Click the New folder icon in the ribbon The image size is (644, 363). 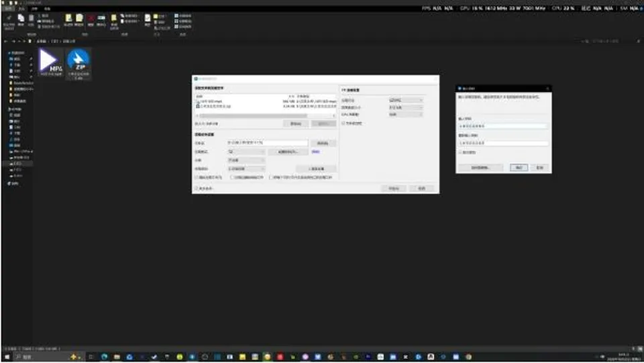click(114, 21)
